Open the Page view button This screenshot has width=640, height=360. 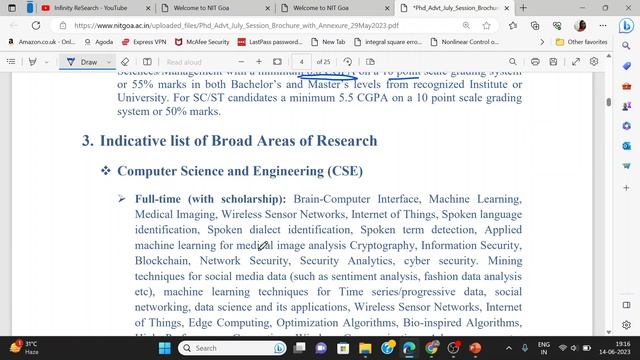click(x=370, y=62)
